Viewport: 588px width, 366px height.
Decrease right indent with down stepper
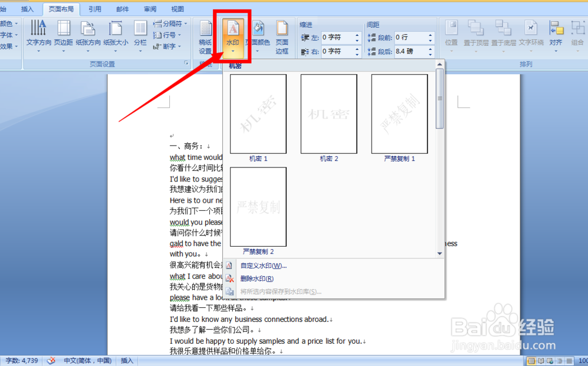[357, 54]
